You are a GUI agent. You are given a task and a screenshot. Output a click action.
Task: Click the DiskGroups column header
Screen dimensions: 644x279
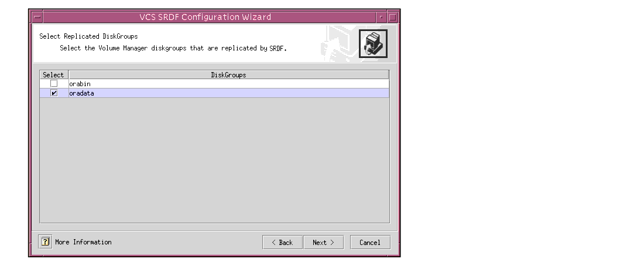(x=229, y=75)
